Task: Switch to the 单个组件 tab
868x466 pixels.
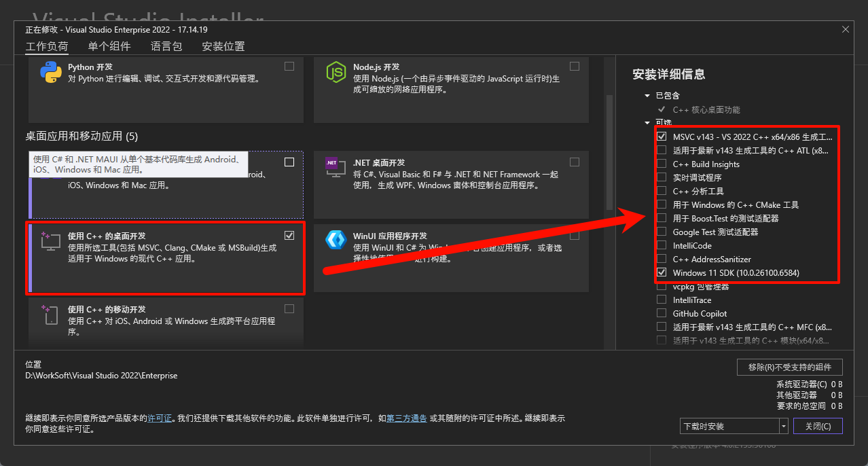Action: (x=109, y=46)
